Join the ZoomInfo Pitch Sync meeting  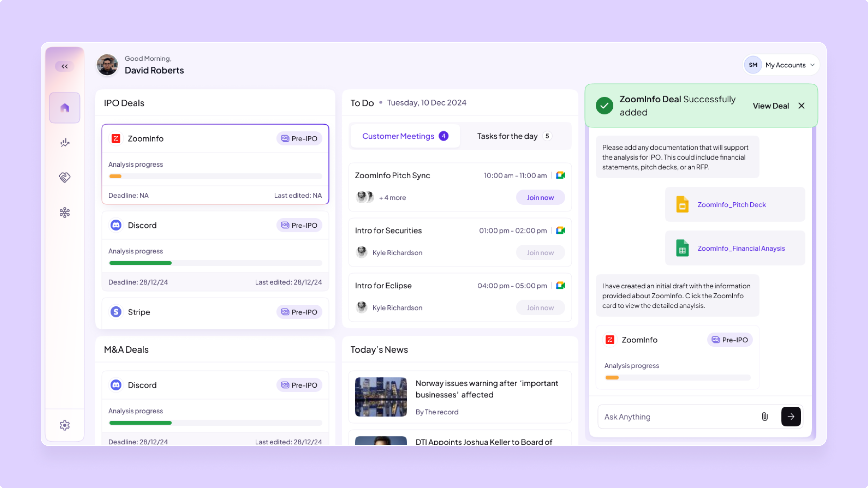[540, 197]
